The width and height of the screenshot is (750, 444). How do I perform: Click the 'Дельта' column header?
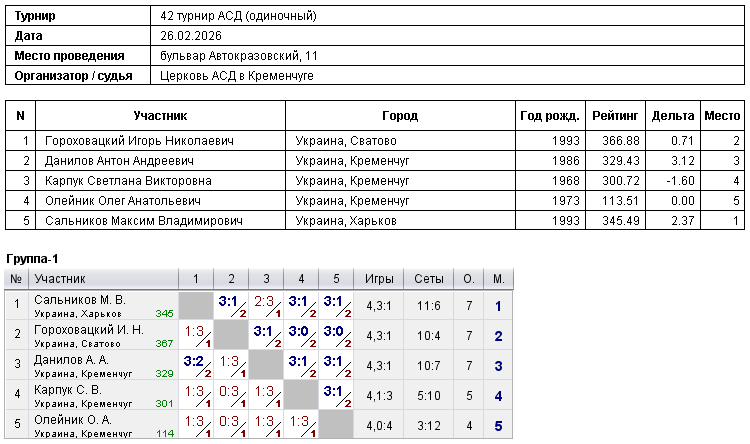673,116
